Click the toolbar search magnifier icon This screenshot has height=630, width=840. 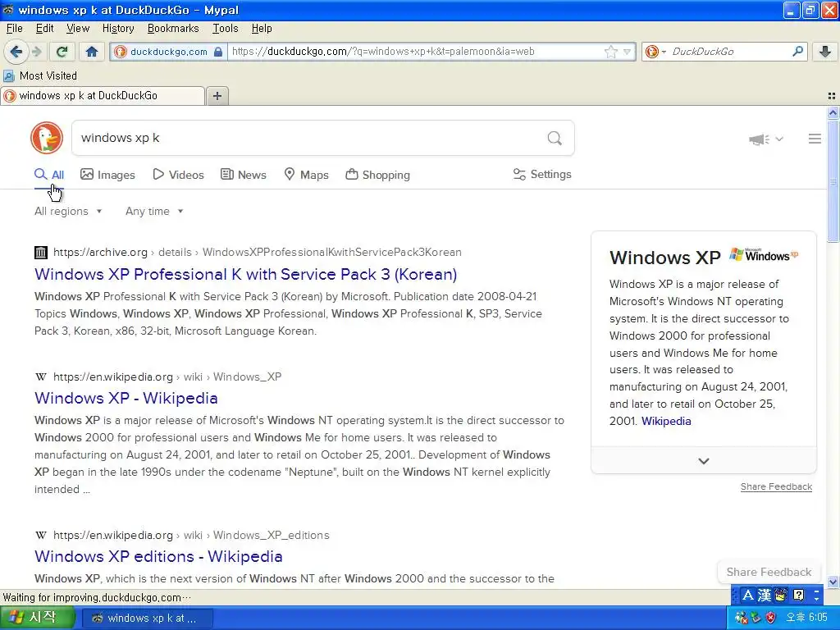click(x=797, y=52)
